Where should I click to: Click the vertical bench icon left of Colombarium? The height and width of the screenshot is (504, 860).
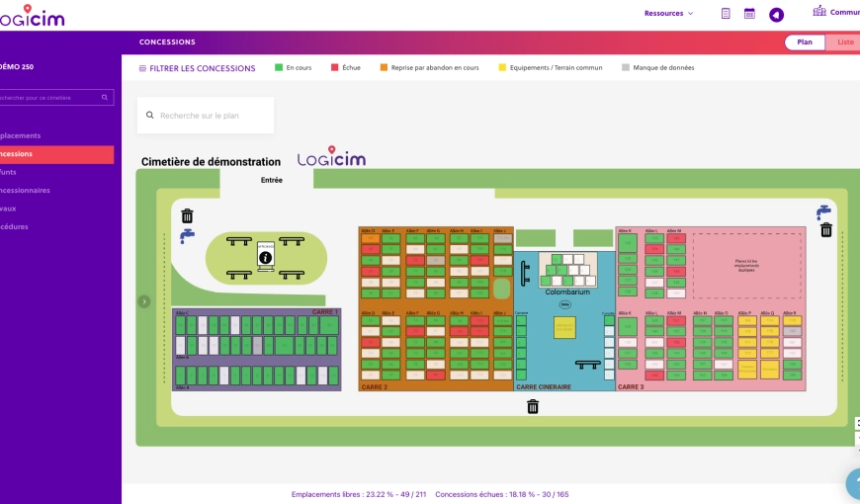coord(525,273)
